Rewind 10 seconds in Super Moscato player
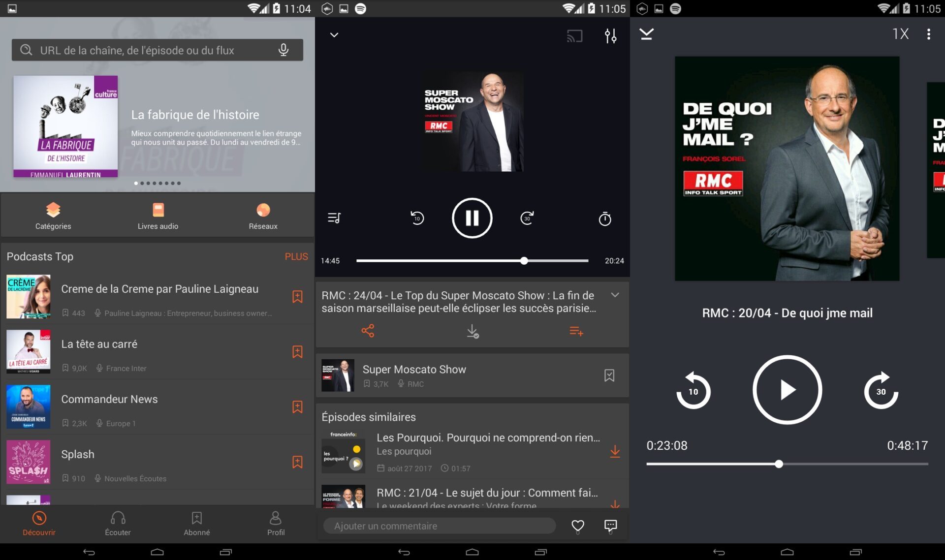 (x=417, y=218)
